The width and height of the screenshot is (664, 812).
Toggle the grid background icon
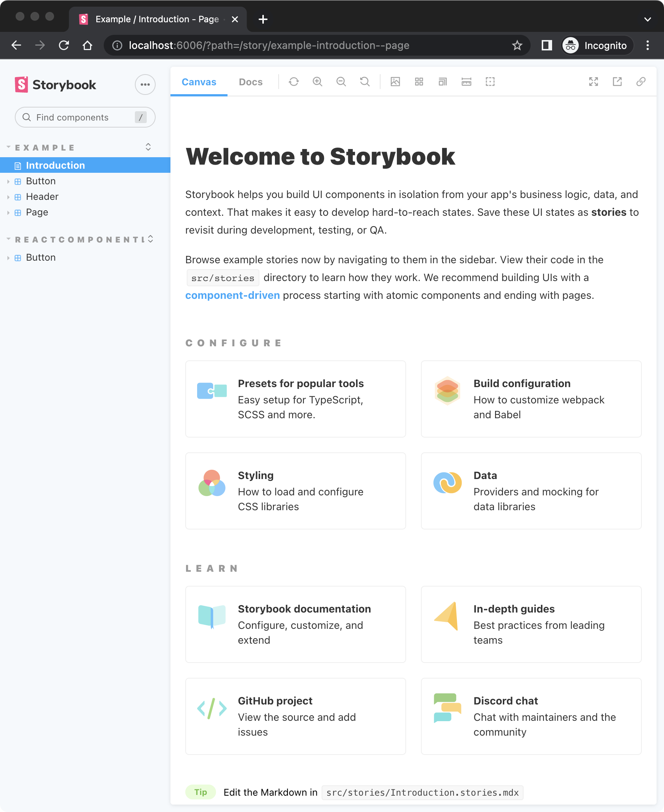point(419,82)
